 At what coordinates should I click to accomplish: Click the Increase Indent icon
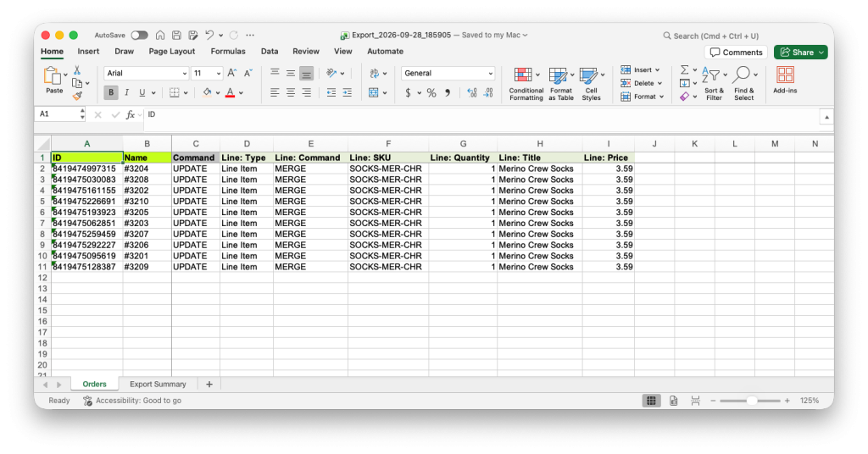click(347, 93)
